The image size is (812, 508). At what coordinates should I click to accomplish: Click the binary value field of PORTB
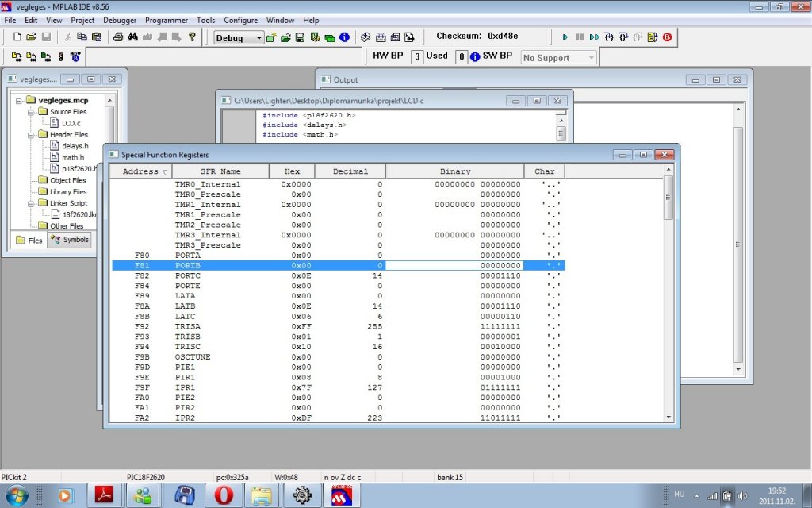tap(454, 265)
